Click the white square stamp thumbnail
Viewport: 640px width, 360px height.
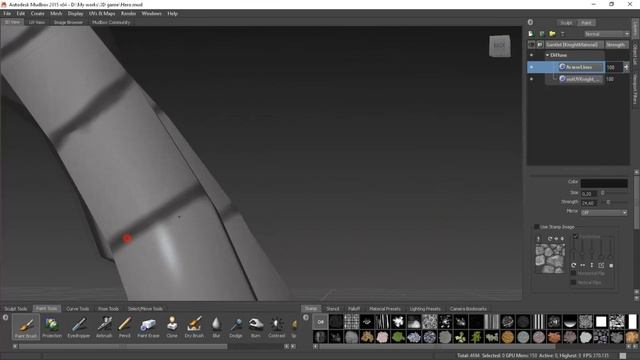click(601, 322)
